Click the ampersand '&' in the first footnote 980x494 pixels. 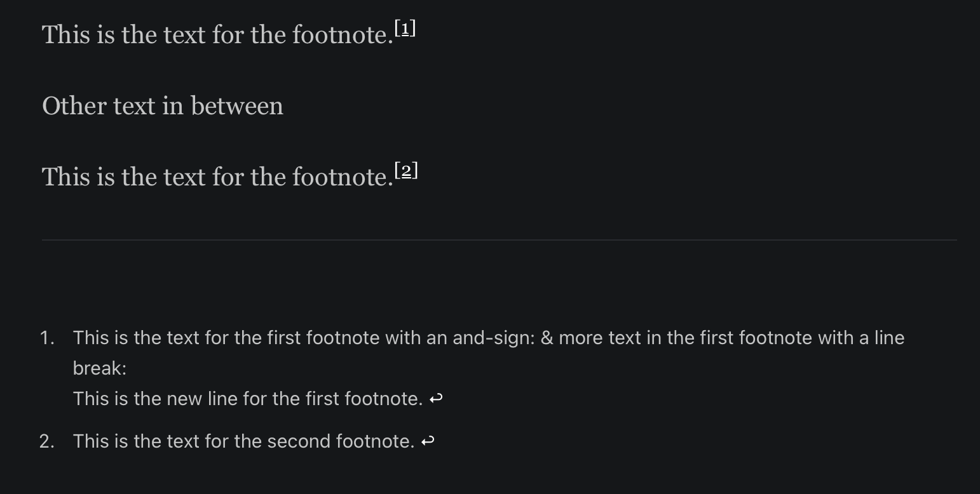point(547,338)
